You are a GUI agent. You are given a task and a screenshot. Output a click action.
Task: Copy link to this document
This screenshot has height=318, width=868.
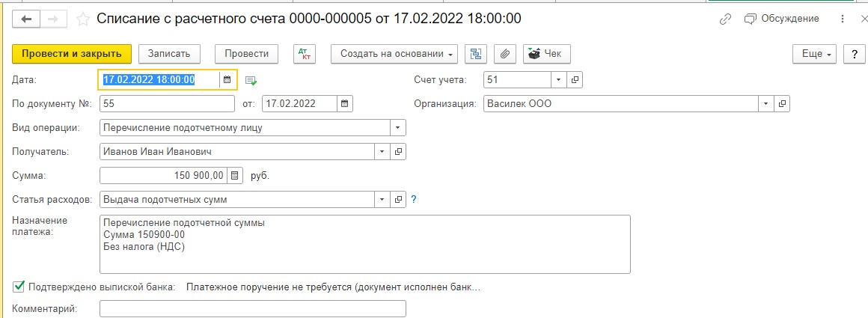pos(725,19)
